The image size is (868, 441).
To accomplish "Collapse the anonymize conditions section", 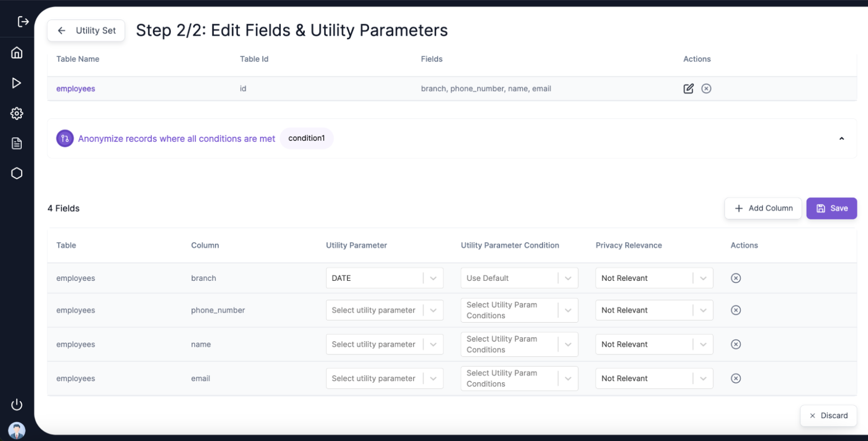I will [841, 138].
